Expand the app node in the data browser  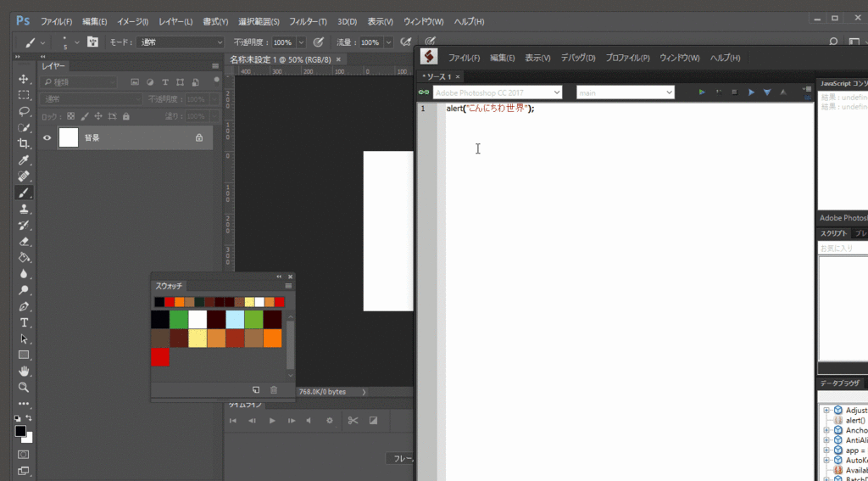click(826, 450)
